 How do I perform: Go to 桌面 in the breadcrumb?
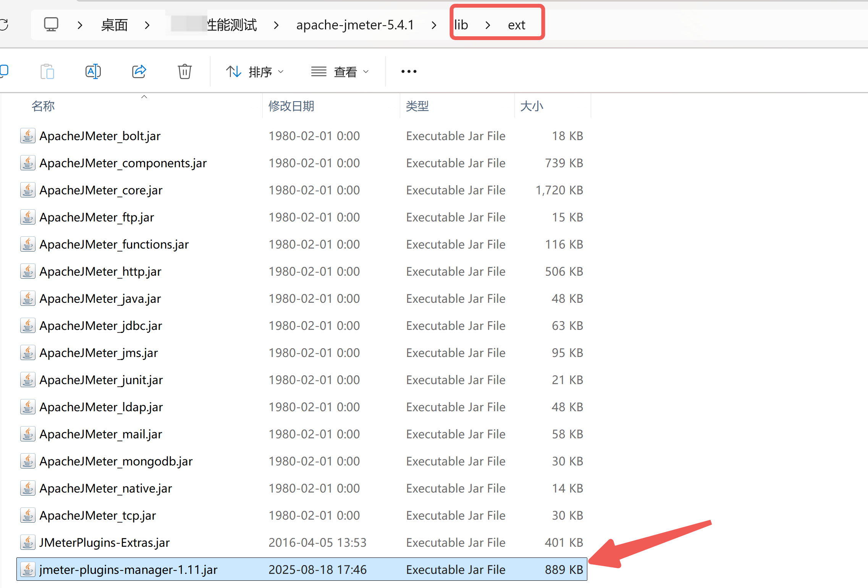(114, 25)
